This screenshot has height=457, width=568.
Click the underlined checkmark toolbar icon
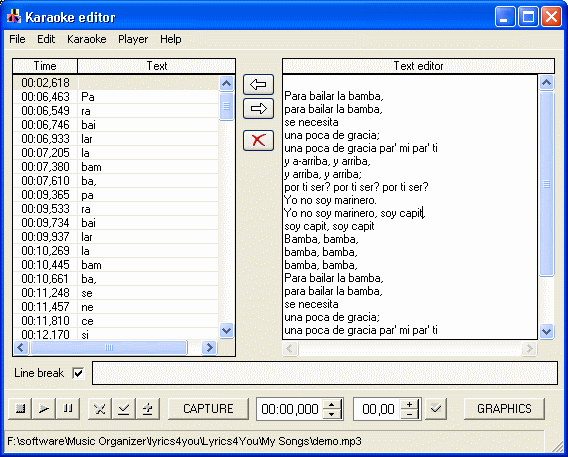tap(124, 409)
